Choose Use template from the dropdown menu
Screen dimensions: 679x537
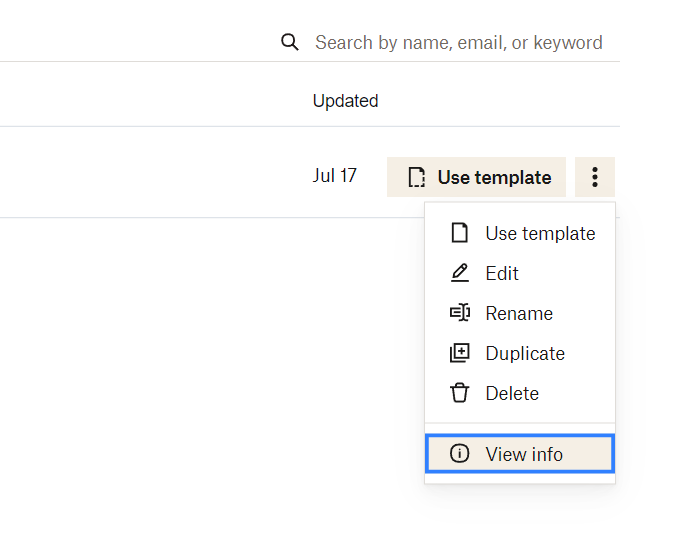pyautogui.click(x=520, y=233)
